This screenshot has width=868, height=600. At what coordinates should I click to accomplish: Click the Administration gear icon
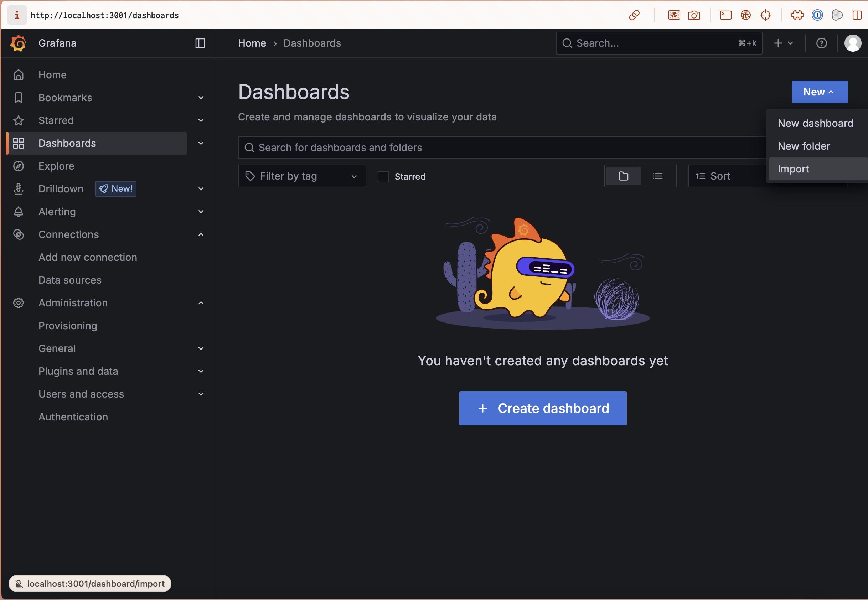(19, 303)
